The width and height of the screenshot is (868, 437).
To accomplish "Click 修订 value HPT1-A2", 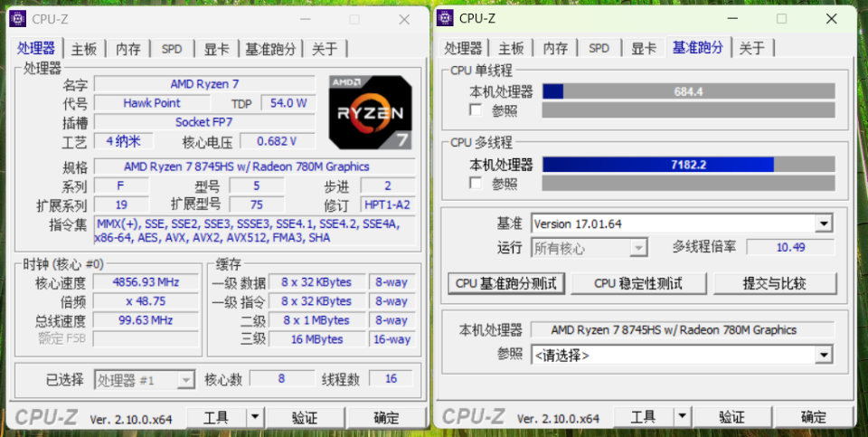I will click(388, 204).
